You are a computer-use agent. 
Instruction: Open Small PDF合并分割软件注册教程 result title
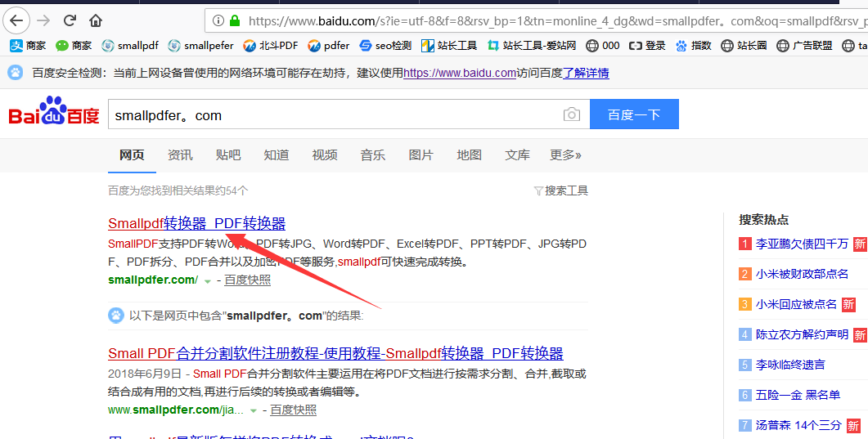coord(335,352)
